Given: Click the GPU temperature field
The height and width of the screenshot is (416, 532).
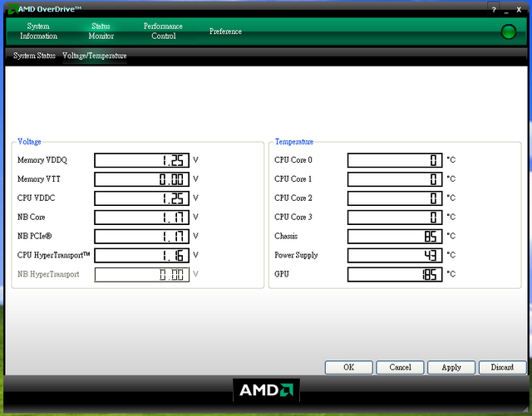Looking at the screenshot, I should coord(395,275).
